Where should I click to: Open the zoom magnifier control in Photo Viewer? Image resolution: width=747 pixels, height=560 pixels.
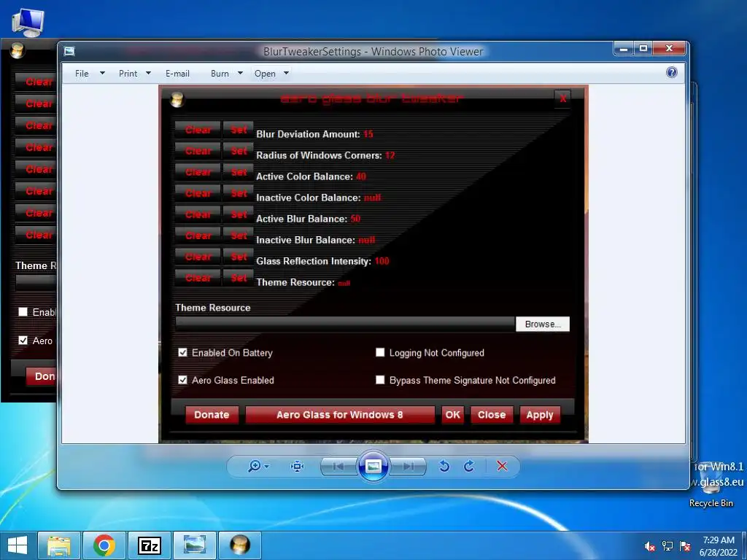click(x=255, y=466)
